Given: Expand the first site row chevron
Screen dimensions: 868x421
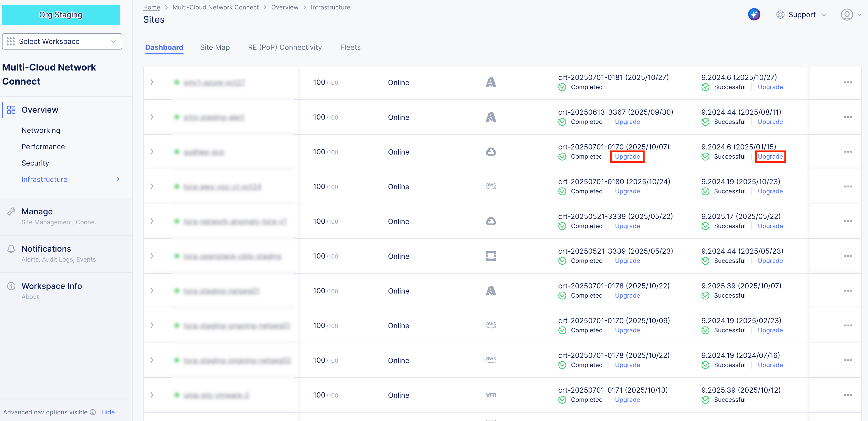Looking at the screenshot, I should (152, 82).
